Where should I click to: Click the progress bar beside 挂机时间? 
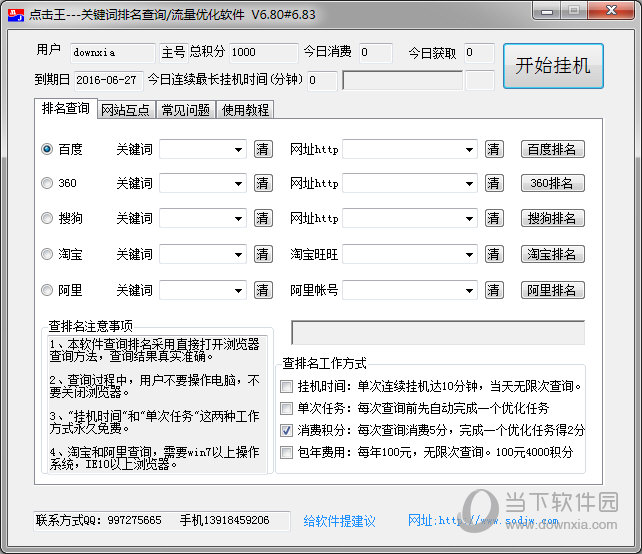coord(402,80)
